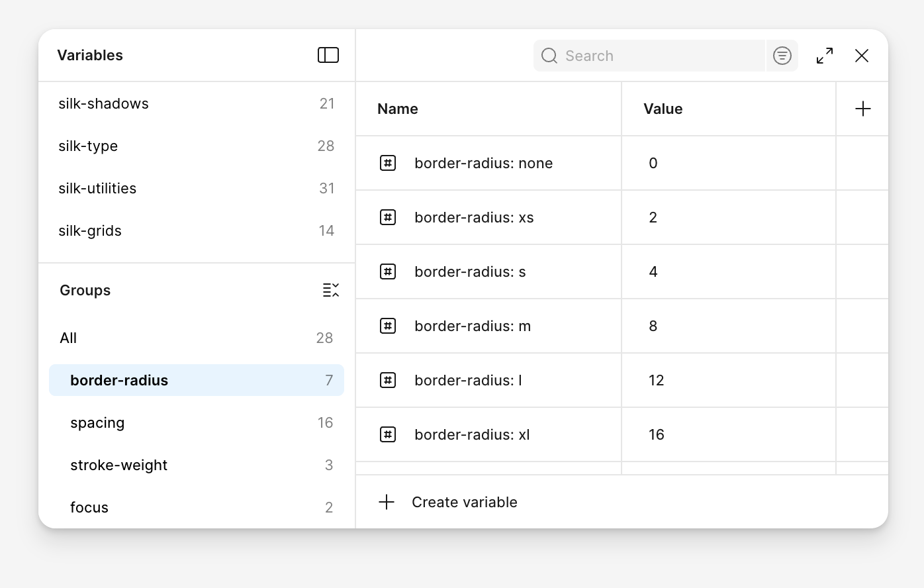Image resolution: width=924 pixels, height=588 pixels.
Task: Collapse all groups using the Groups icon
Action: point(331,290)
